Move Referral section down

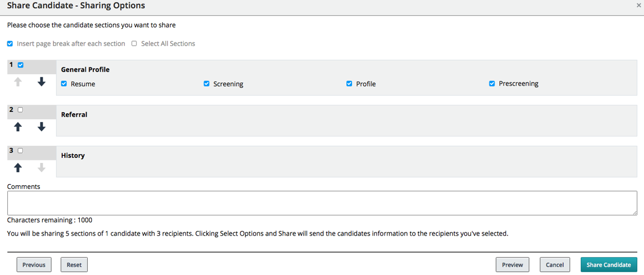coord(41,127)
